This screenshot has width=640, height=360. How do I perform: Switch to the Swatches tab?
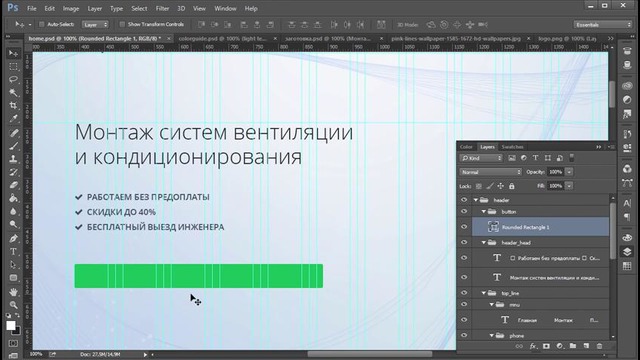point(512,147)
